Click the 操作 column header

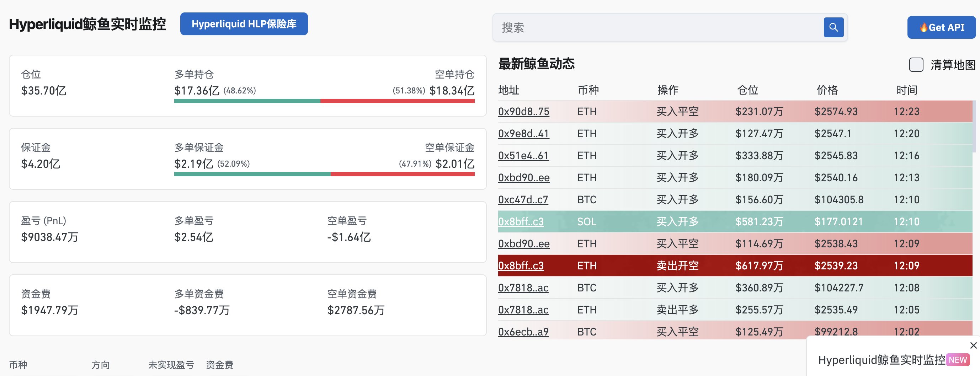click(x=668, y=90)
